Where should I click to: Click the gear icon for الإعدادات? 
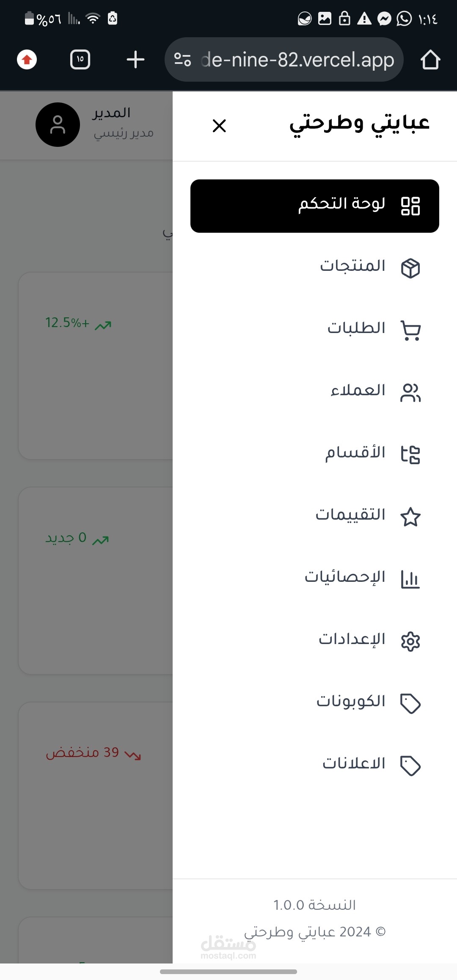410,641
